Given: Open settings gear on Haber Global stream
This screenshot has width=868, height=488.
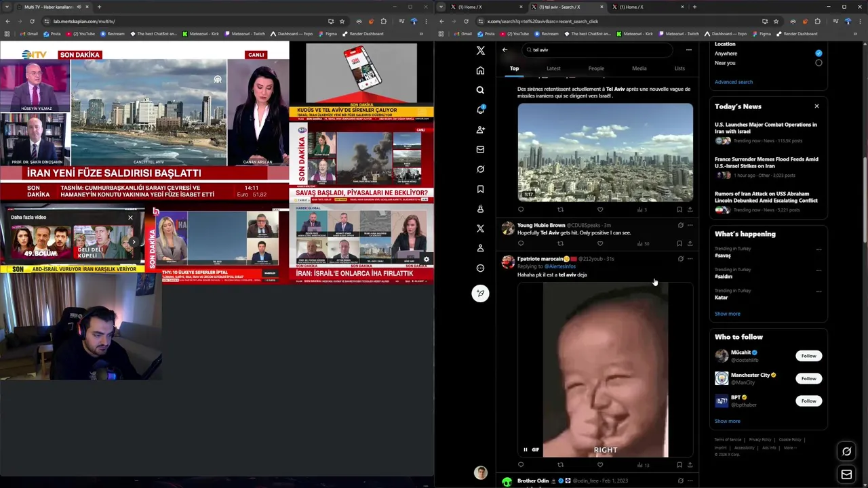Looking at the screenshot, I should [x=426, y=260].
